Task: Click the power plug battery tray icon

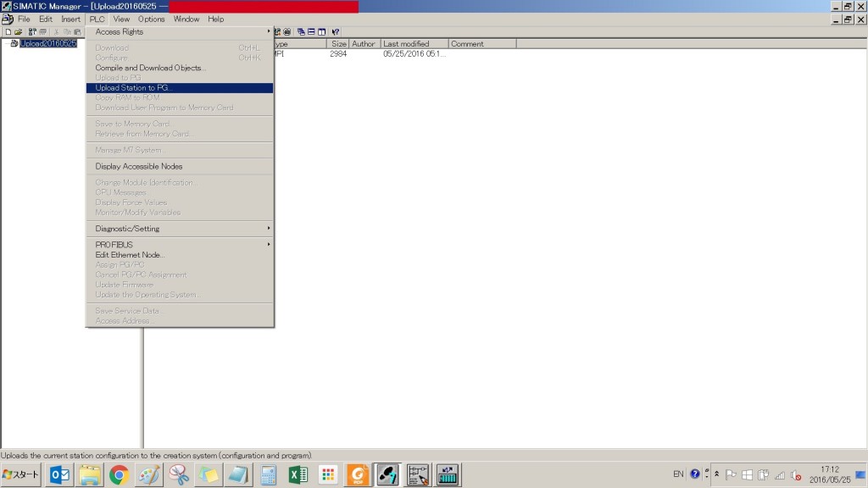Action: click(764, 474)
